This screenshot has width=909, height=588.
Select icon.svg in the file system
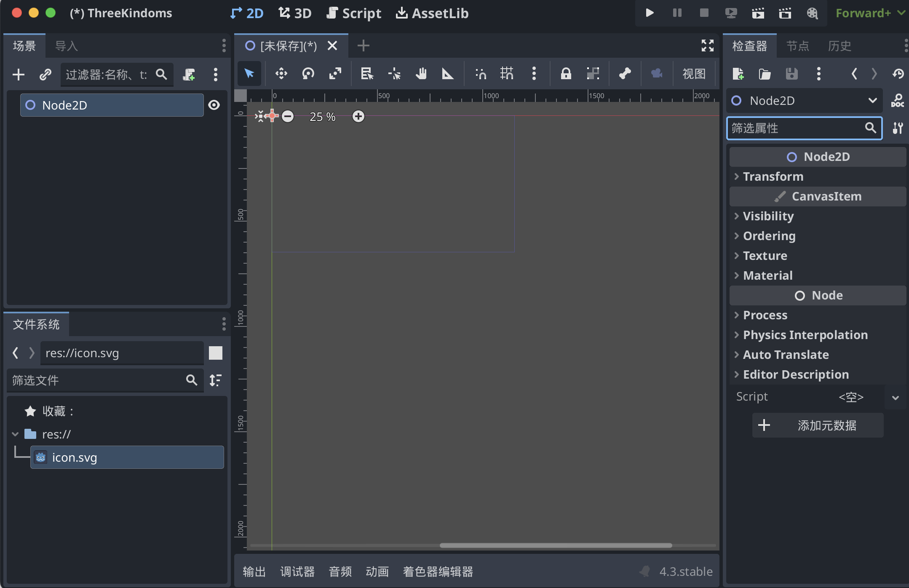click(x=127, y=457)
